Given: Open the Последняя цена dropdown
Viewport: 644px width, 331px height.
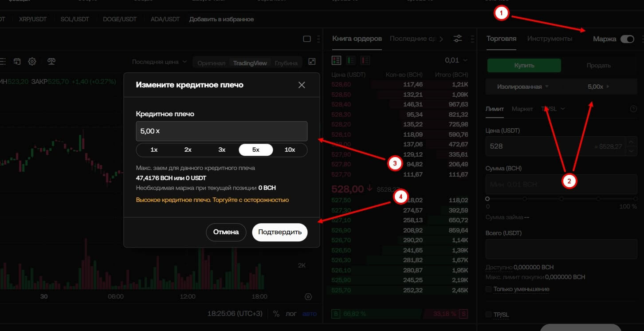Looking at the screenshot, I should pyautogui.click(x=159, y=62).
